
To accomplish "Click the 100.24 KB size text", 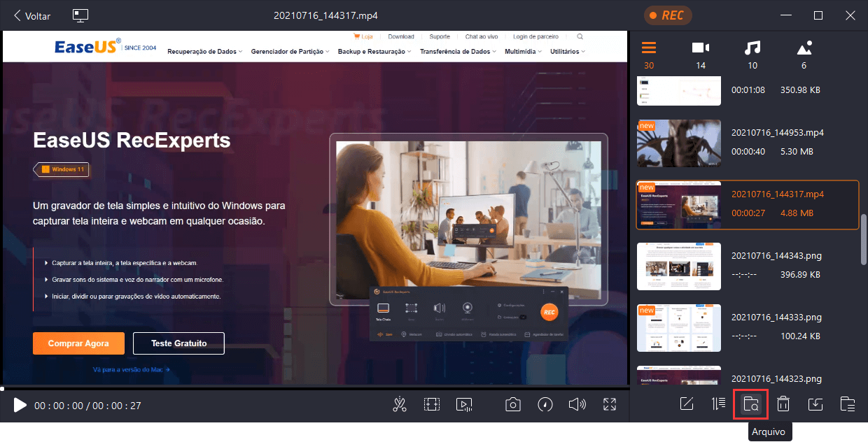I will pyautogui.click(x=800, y=336).
